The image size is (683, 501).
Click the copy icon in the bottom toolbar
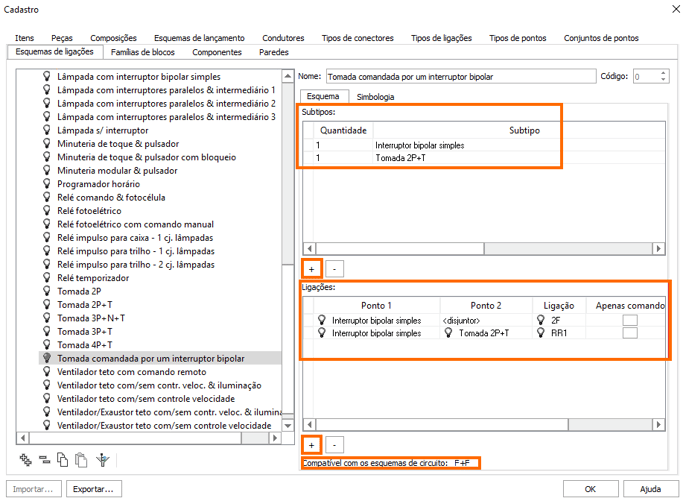coord(62,460)
